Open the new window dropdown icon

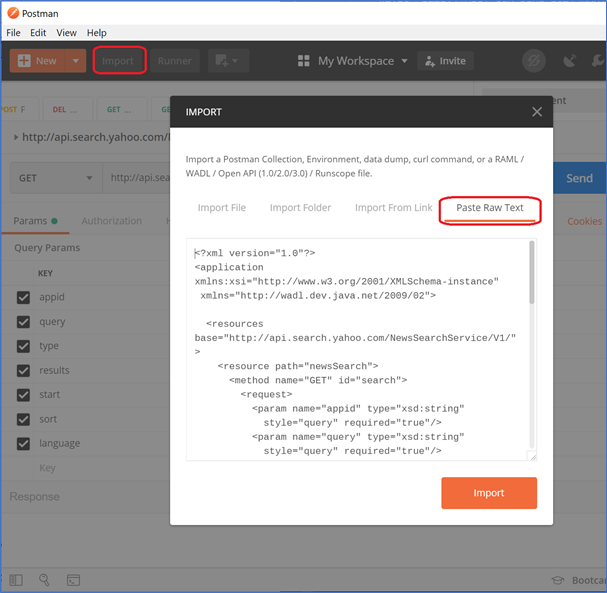click(x=228, y=61)
